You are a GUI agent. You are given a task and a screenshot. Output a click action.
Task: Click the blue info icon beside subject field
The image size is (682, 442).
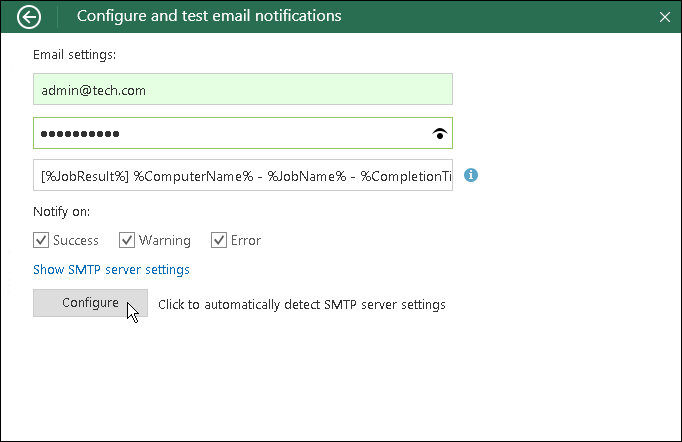coord(471,175)
